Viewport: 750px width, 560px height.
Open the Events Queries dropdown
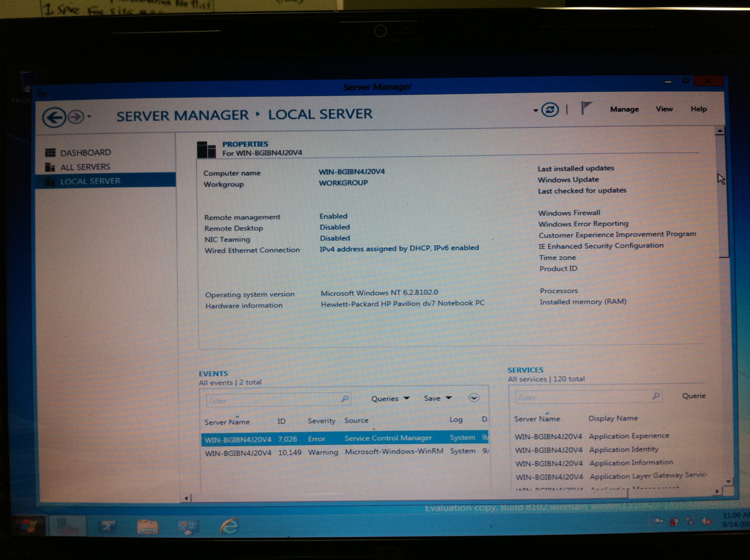click(x=390, y=399)
